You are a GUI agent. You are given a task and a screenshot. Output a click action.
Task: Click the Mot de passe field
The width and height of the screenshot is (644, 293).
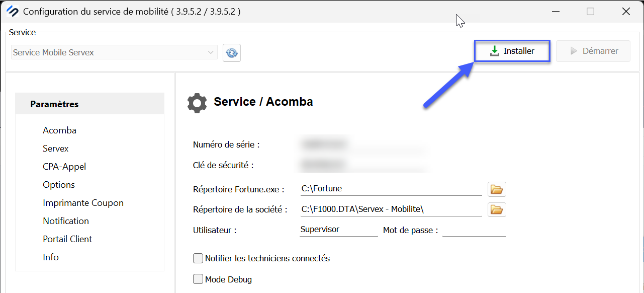(x=474, y=230)
